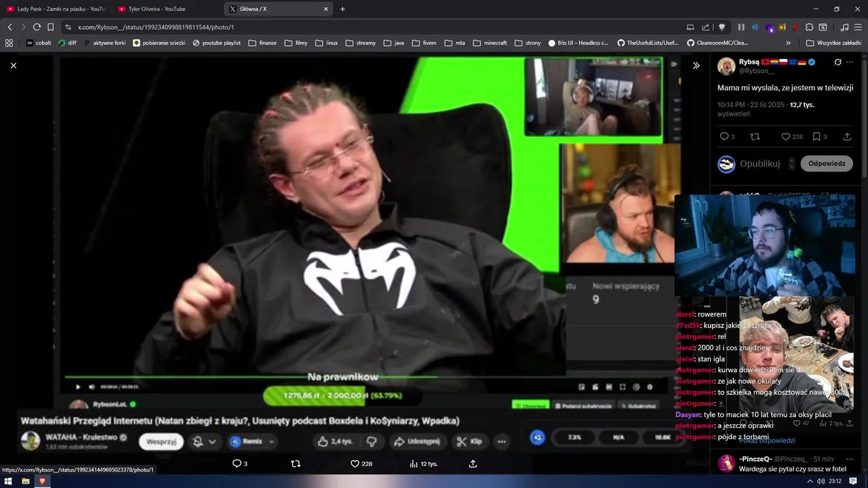Open the -PinczeQ- reply three-dot menu

[x=850, y=459]
